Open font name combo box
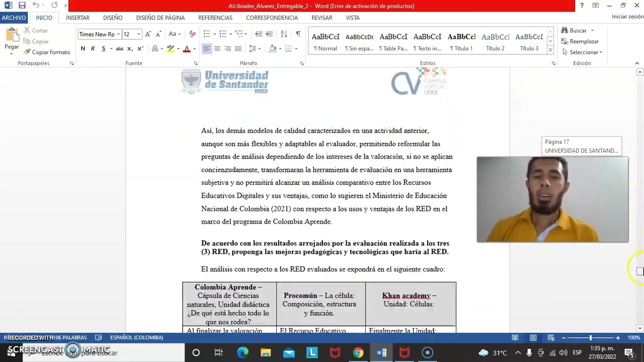Viewport: 644px width, 362px height. [100, 34]
